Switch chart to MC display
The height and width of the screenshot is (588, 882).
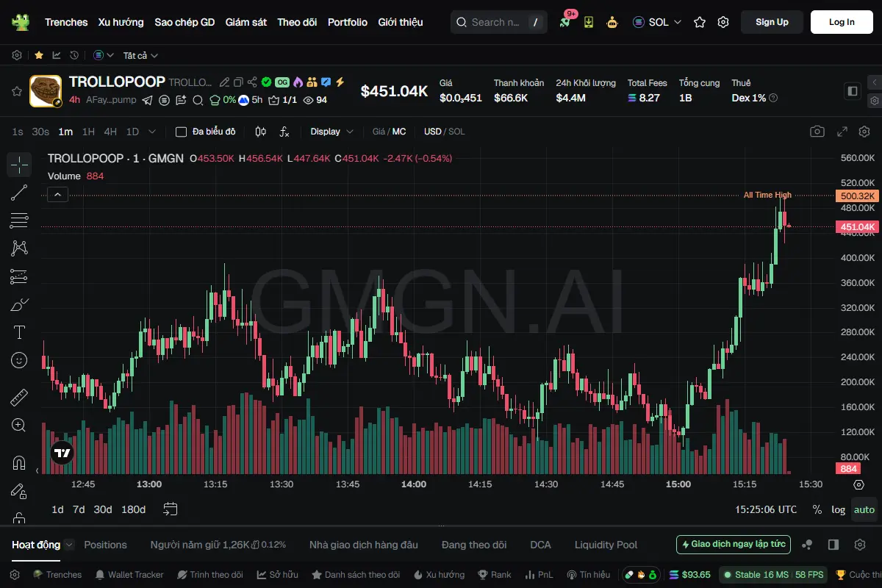tap(399, 132)
